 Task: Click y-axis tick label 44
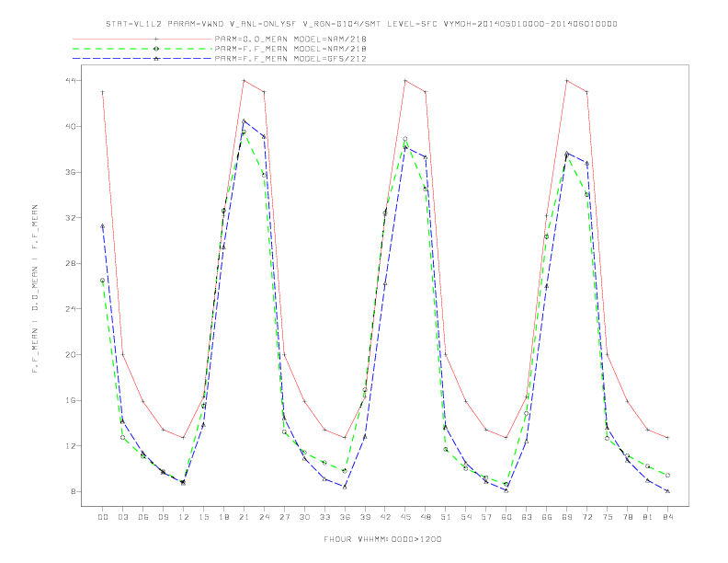click(71, 81)
